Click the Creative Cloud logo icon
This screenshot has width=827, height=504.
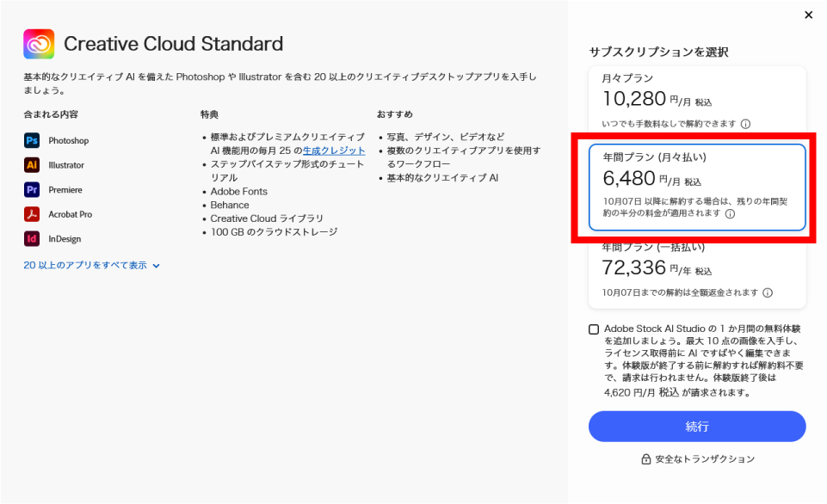(39, 44)
